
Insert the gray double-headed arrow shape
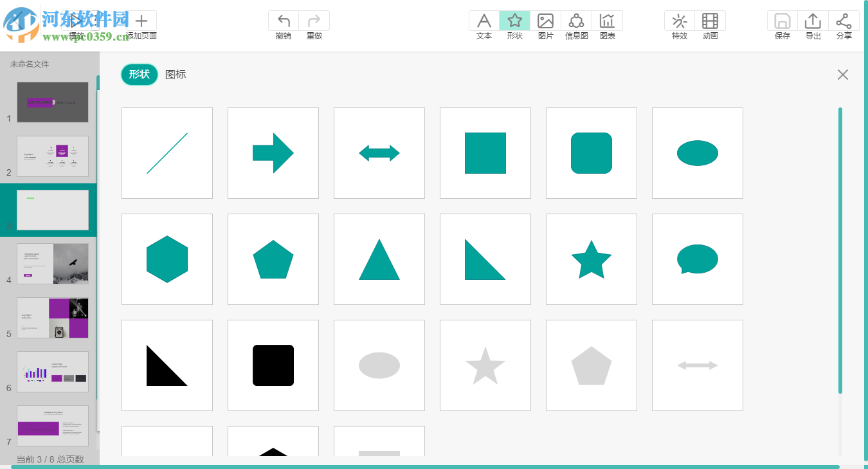coord(698,365)
